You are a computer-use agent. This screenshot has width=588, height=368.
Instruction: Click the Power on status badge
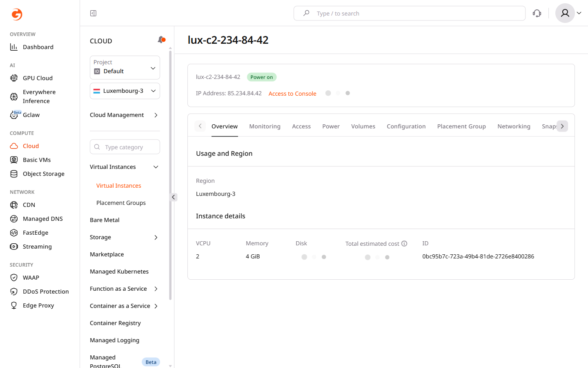coord(262,77)
